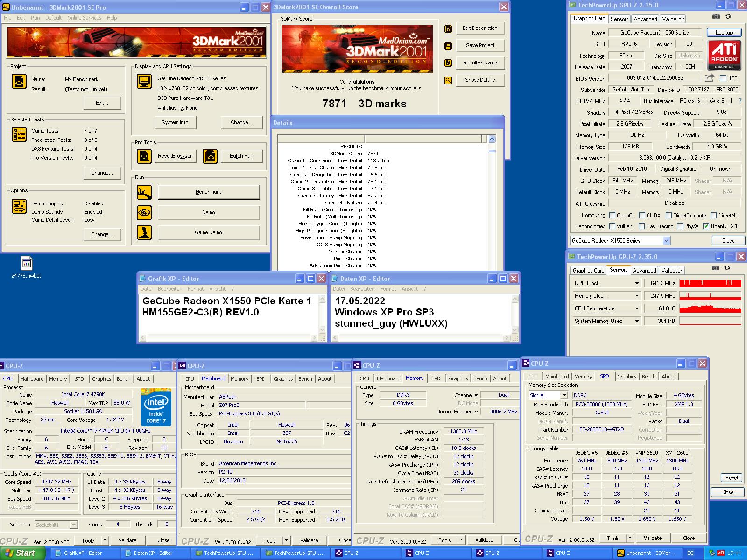Click the Lookup button in GPU-Z
The height and width of the screenshot is (560, 747).
tap(724, 33)
